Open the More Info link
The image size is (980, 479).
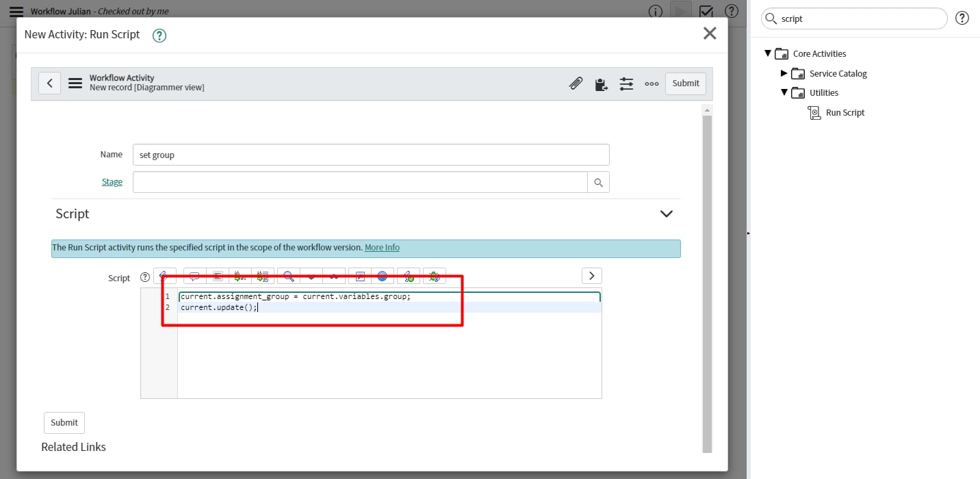(382, 248)
